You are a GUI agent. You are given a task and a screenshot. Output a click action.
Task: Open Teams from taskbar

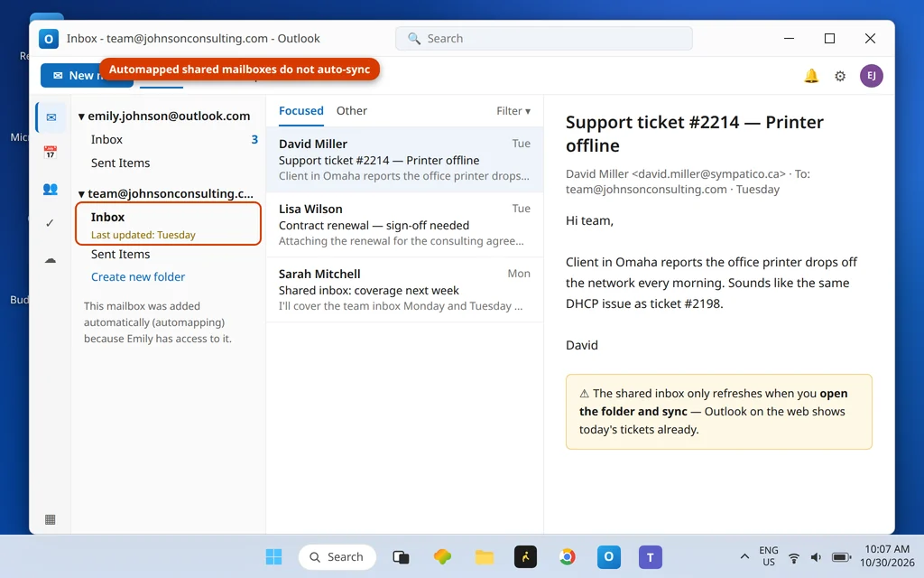[651, 556]
